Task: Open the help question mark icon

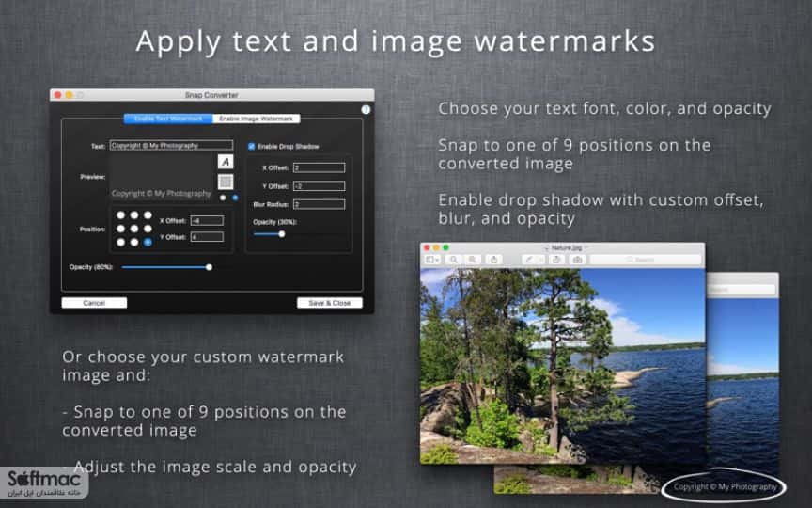Action: 366,109
